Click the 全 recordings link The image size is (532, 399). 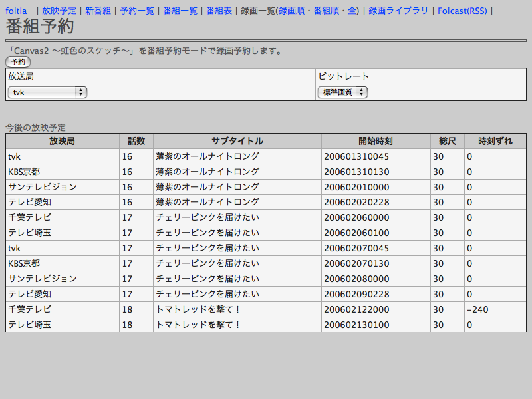pos(352,11)
